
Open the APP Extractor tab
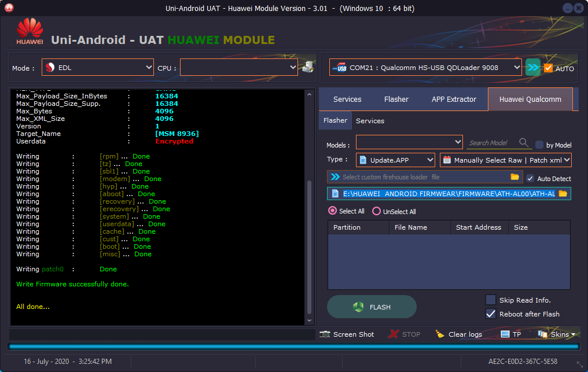(x=454, y=100)
